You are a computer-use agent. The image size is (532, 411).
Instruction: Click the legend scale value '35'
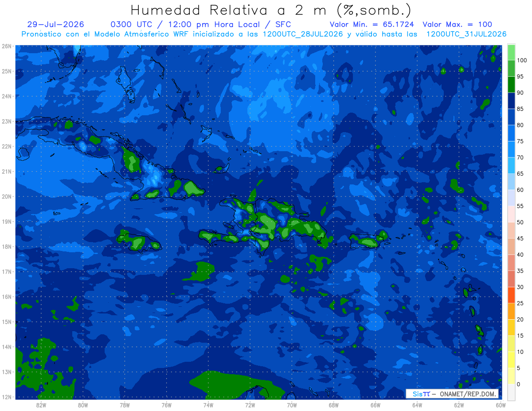pos(520,271)
